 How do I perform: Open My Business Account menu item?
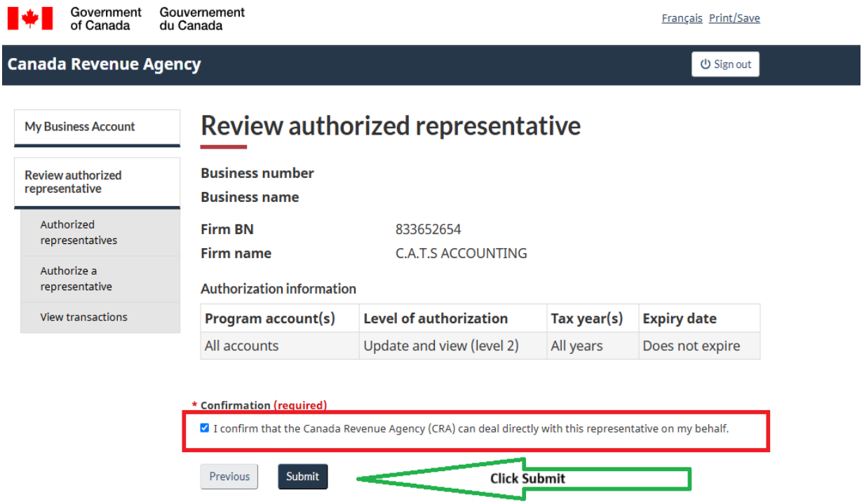pyautogui.click(x=97, y=127)
